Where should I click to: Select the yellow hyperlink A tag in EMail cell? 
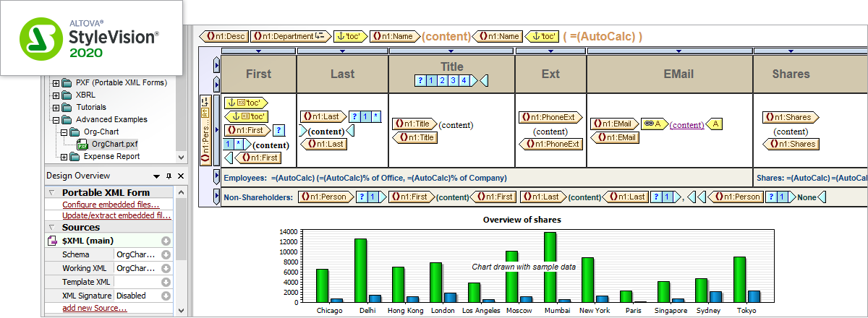click(x=715, y=124)
